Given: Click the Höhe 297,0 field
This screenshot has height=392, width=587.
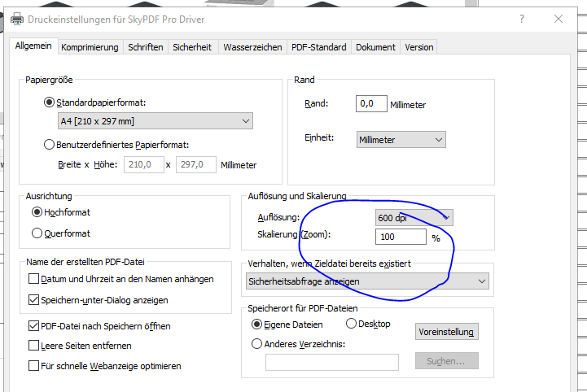Looking at the screenshot, I should [x=196, y=164].
